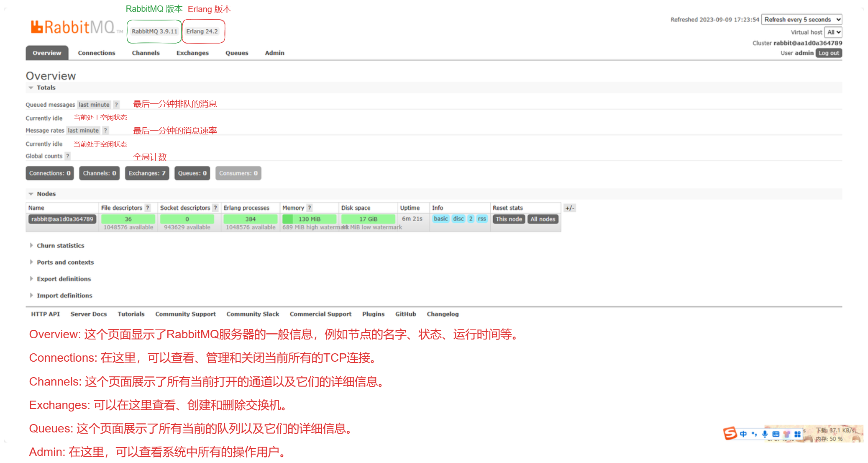Screen dimensions: 868x463
Task: Open the Socket descriptors help icon
Action: pos(215,208)
